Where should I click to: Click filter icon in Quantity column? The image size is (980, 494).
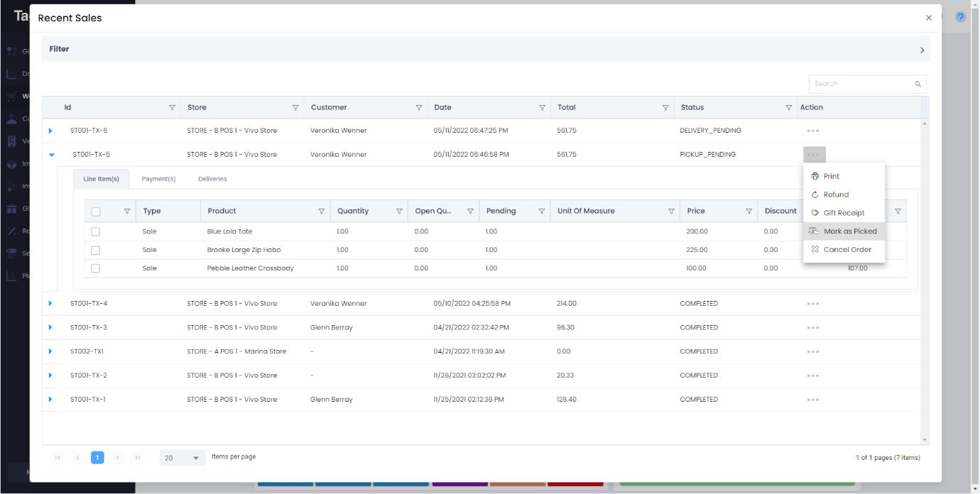(x=399, y=212)
